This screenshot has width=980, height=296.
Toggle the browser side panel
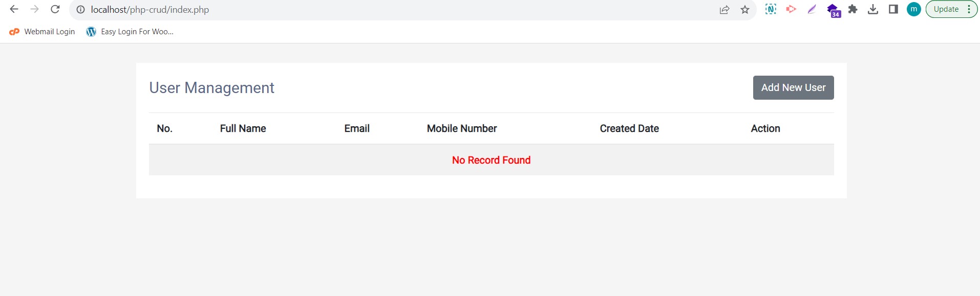[893, 9]
